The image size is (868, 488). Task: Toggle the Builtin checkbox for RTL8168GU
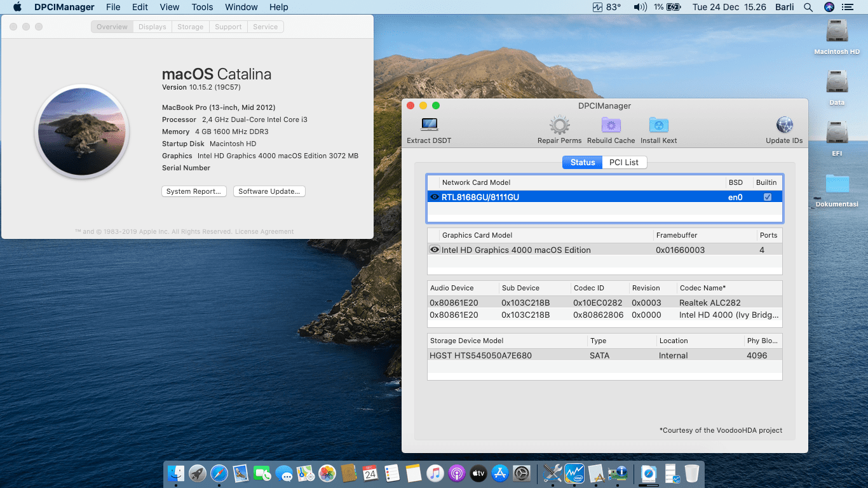click(x=767, y=197)
